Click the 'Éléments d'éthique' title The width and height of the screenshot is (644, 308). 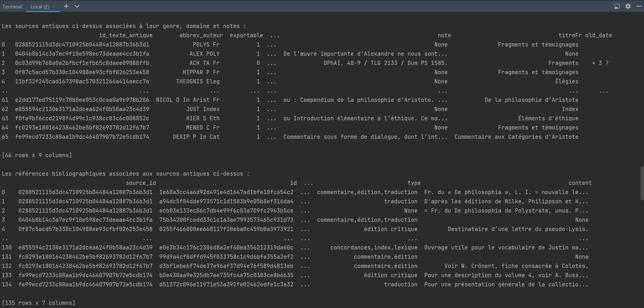pyautogui.click(x=548, y=118)
